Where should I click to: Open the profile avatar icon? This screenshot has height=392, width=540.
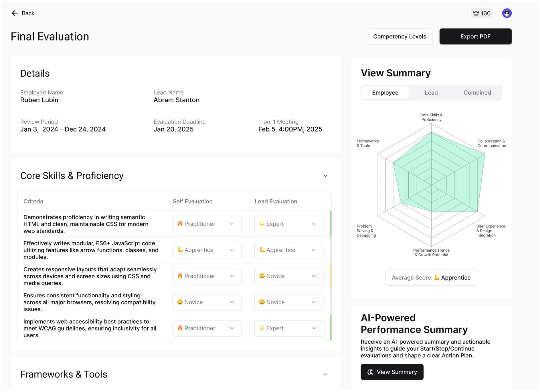(x=507, y=13)
